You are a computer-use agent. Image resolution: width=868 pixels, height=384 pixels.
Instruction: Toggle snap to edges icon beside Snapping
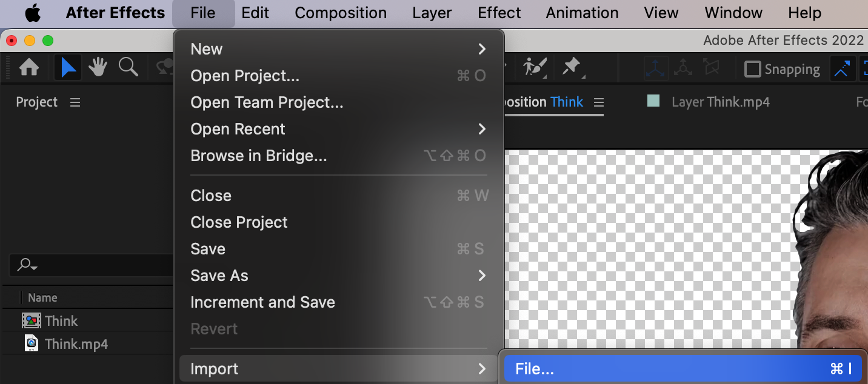(841, 69)
